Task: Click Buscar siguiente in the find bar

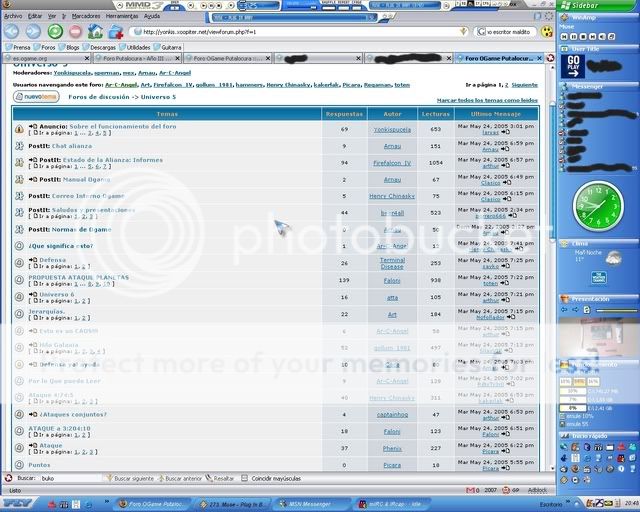Action: tap(130, 478)
